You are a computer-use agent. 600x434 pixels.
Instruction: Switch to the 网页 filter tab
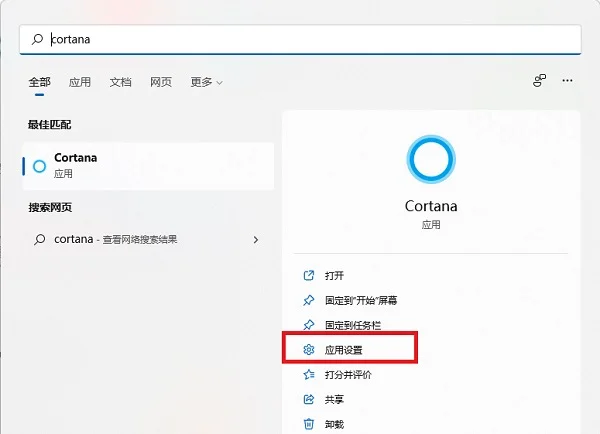[x=161, y=82]
